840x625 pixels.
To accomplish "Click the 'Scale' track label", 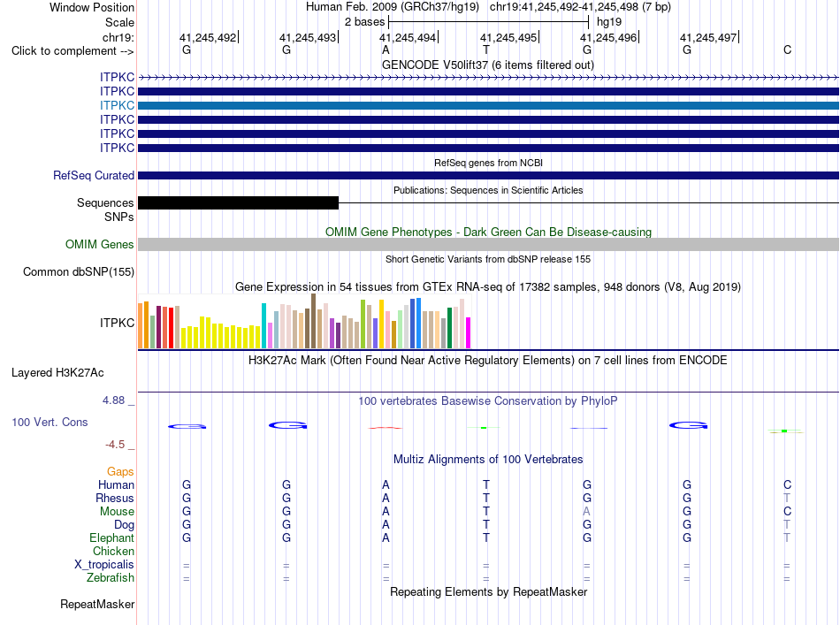I will point(119,22).
